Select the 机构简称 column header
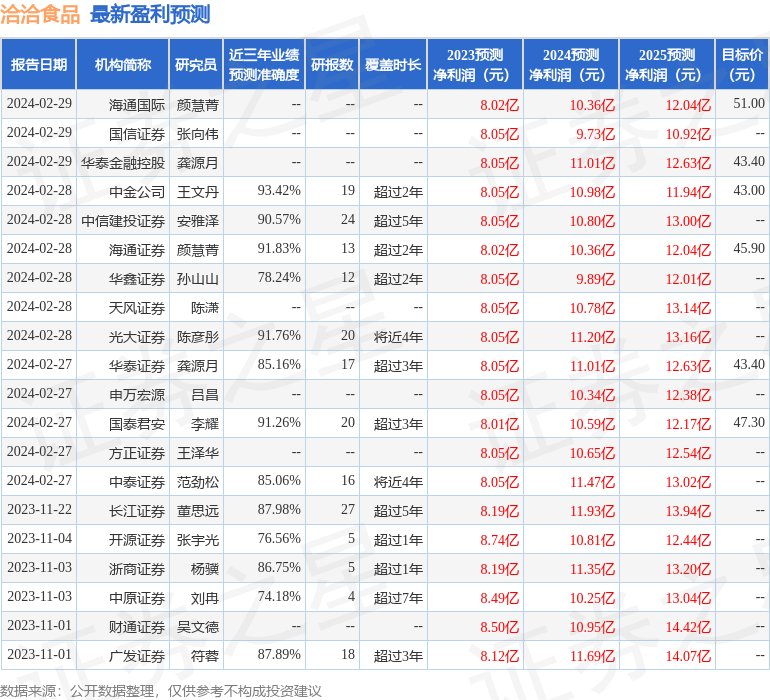The height and width of the screenshot is (700, 770). coord(123,65)
